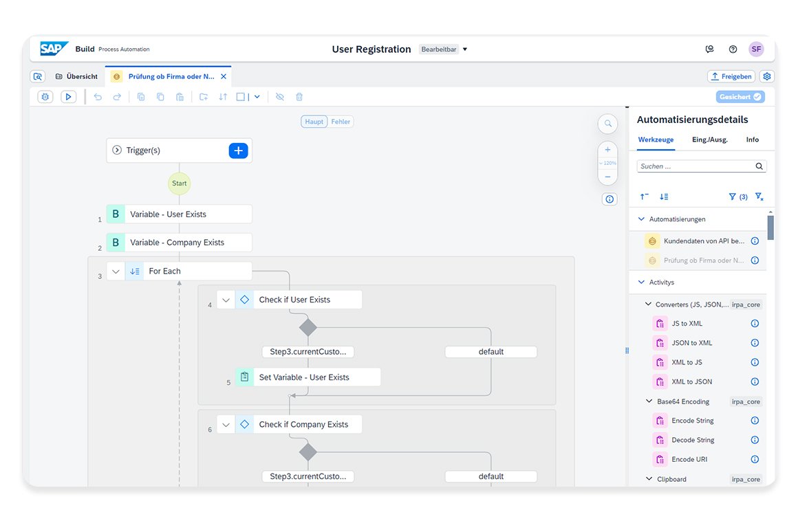Open the Bearbeitbar version dropdown arrow
The image size is (798, 532).
(465, 49)
